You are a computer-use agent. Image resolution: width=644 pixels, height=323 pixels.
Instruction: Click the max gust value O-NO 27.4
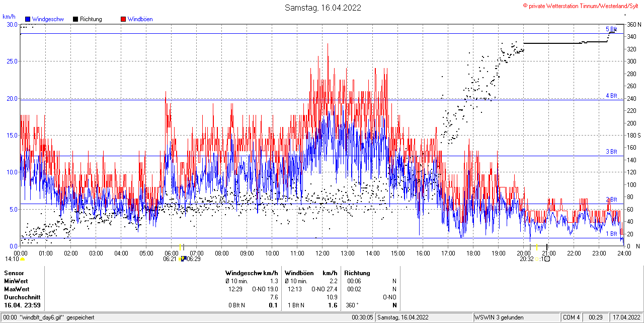pos(325,289)
